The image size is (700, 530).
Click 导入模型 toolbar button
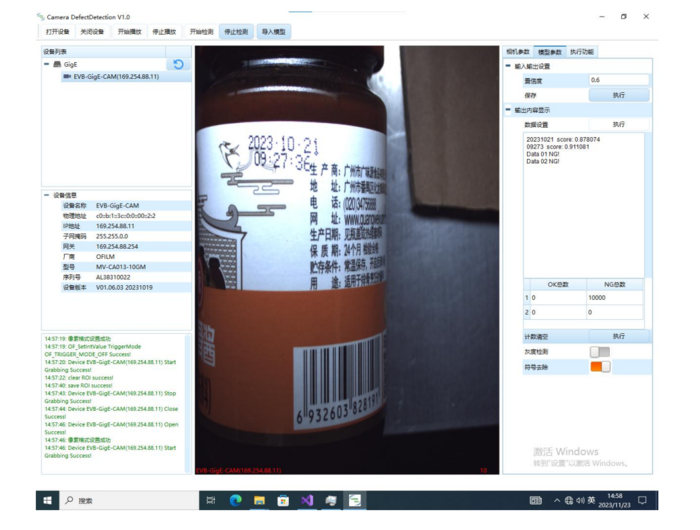pos(274,32)
